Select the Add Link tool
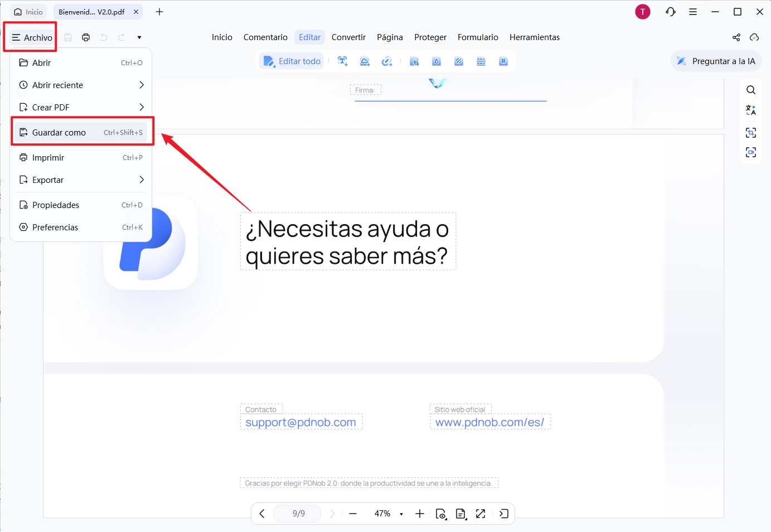 [x=387, y=61]
